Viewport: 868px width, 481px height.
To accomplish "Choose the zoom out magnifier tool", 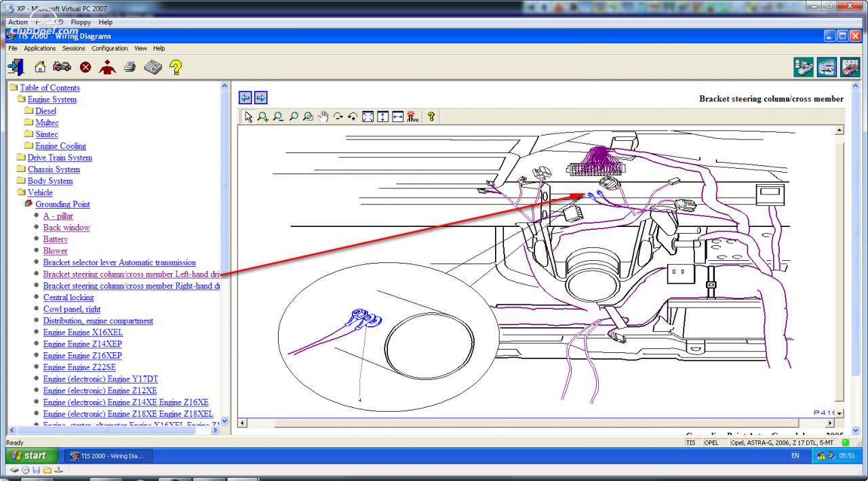I will click(x=278, y=117).
